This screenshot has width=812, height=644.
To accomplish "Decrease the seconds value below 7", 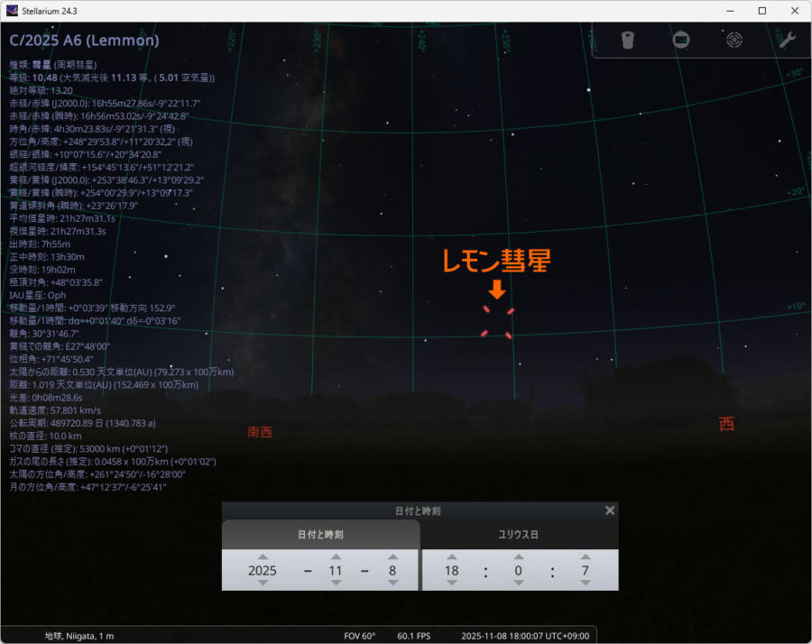I will (585, 584).
